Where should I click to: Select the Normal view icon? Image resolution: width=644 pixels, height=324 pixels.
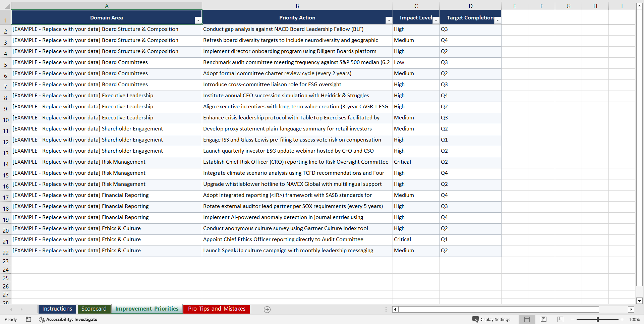tap(527, 319)
